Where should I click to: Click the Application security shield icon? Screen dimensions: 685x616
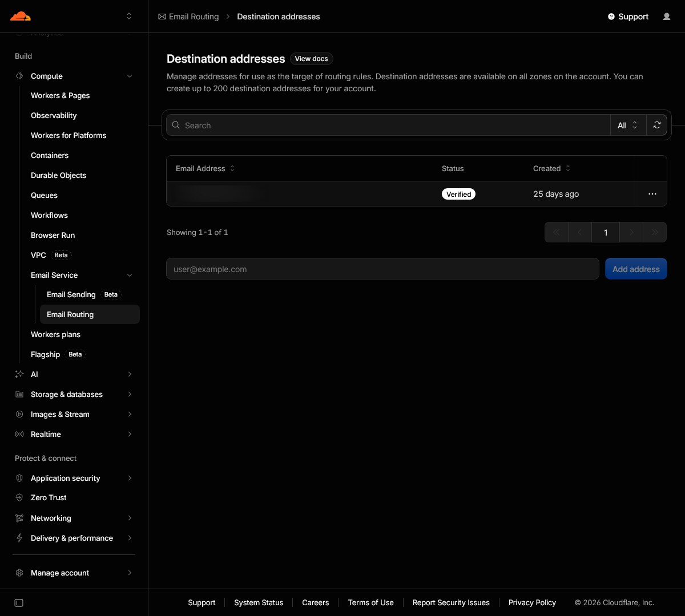click(x=19, y=478)
